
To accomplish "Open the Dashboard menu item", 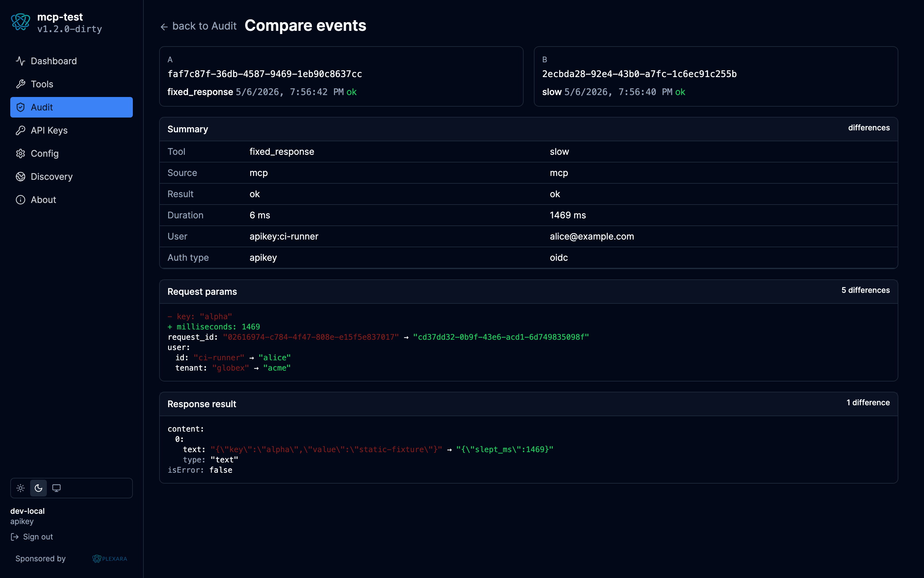I will coord(72,61).
